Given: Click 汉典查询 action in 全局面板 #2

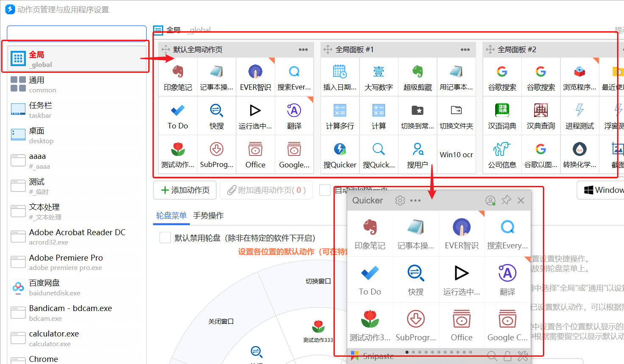Looking at the screenshot, I should (541, 116).
